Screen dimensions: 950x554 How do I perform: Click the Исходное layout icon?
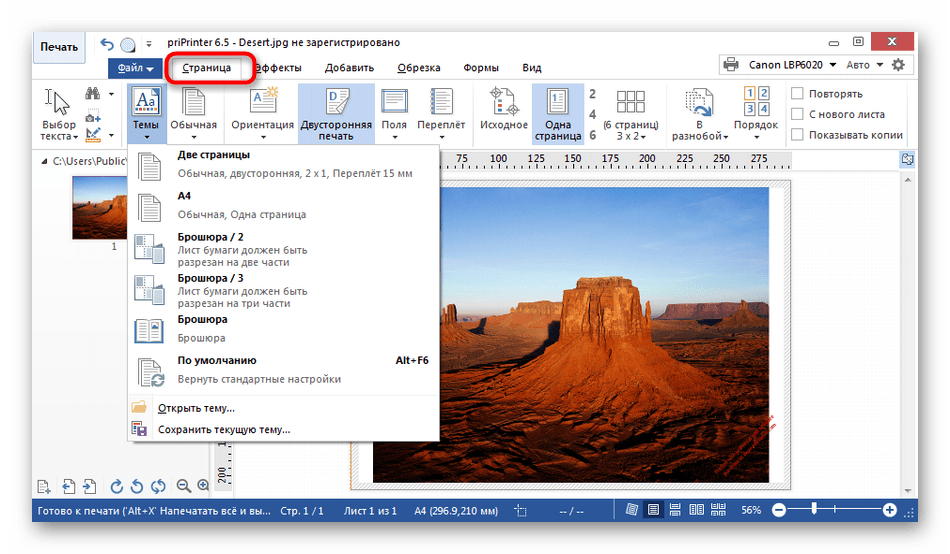click(503, 104)
